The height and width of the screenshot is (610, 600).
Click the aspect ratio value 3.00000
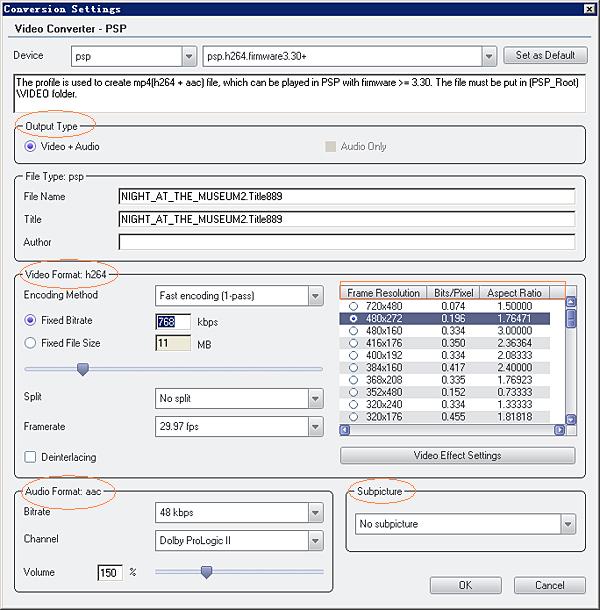(x=514, y=331)
